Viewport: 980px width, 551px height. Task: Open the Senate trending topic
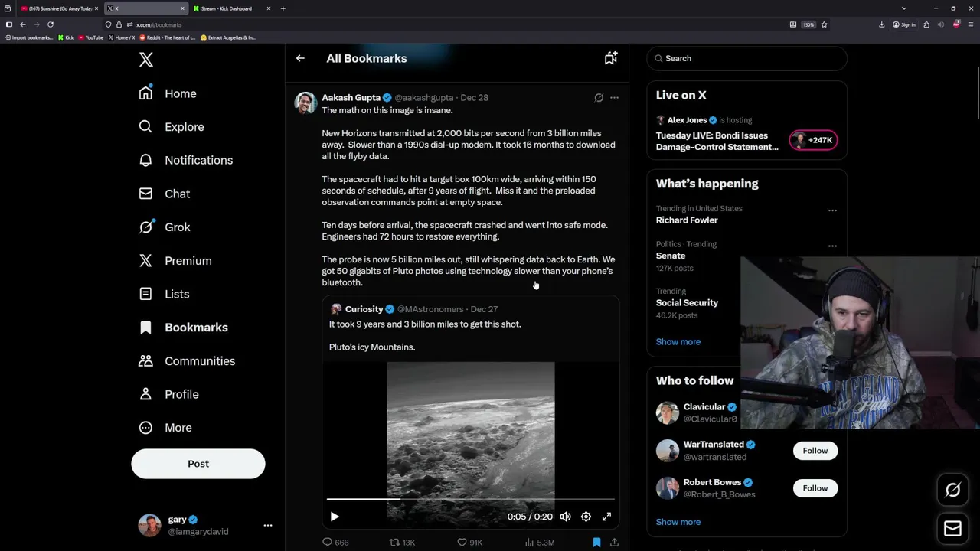click(671, 256)
